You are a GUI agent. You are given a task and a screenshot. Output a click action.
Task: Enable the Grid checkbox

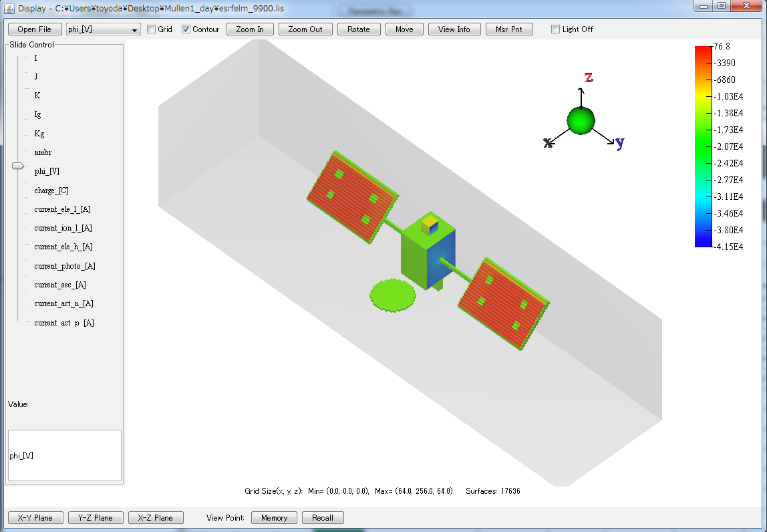click(x=151, y=29)
